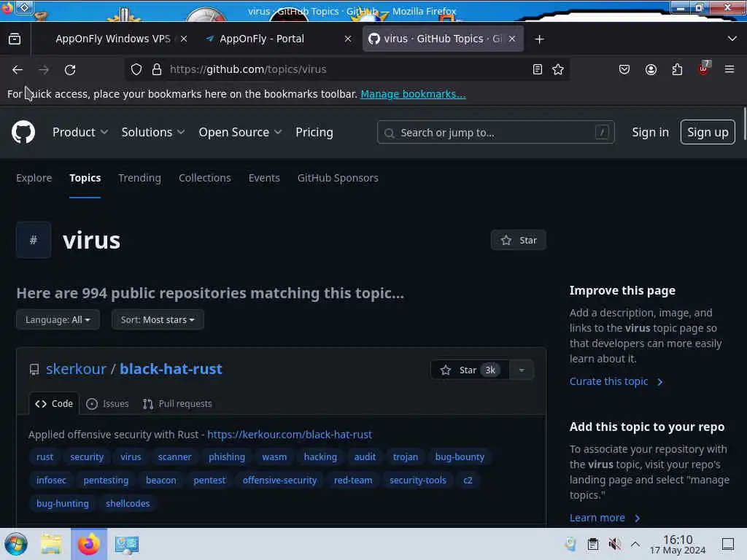Open the Sort: Most stars dropdown
Screen dimensions: 747x560
(x=158, y=319)
